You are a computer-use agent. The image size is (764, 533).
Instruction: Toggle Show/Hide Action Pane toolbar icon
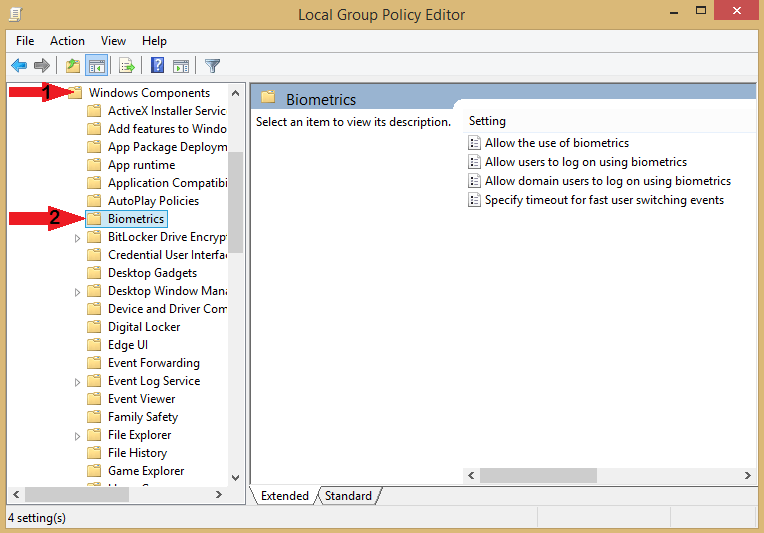181,66
